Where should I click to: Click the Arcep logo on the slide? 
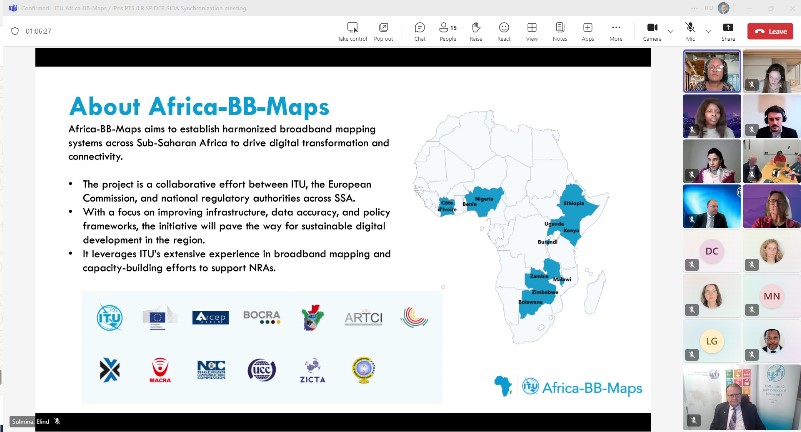point(210,318)
